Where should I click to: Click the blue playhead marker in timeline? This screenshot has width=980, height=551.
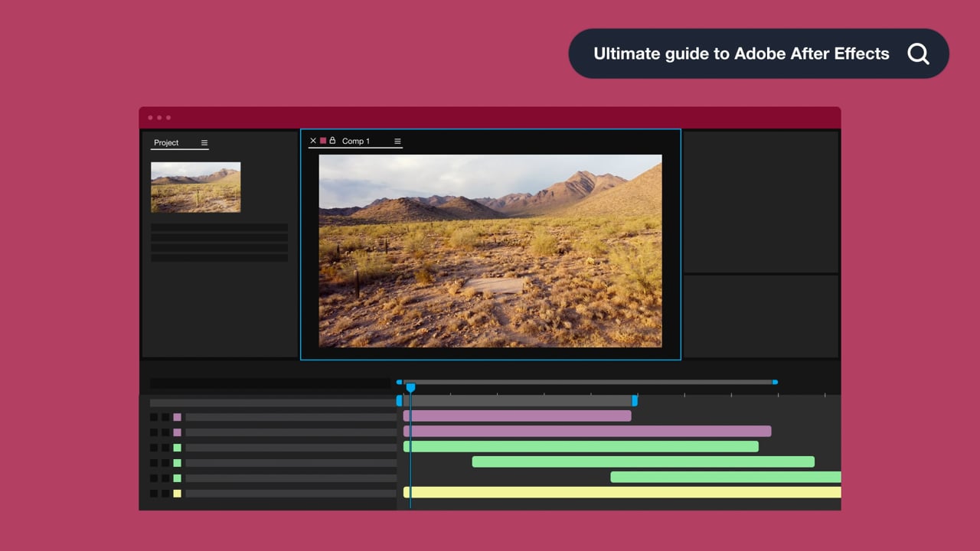click(410, 388)
